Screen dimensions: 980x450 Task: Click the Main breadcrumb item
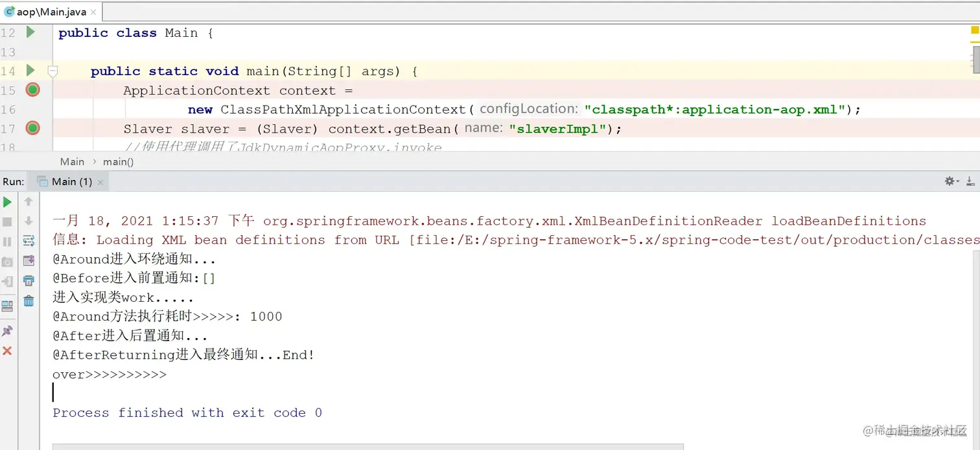coord(72,162)
